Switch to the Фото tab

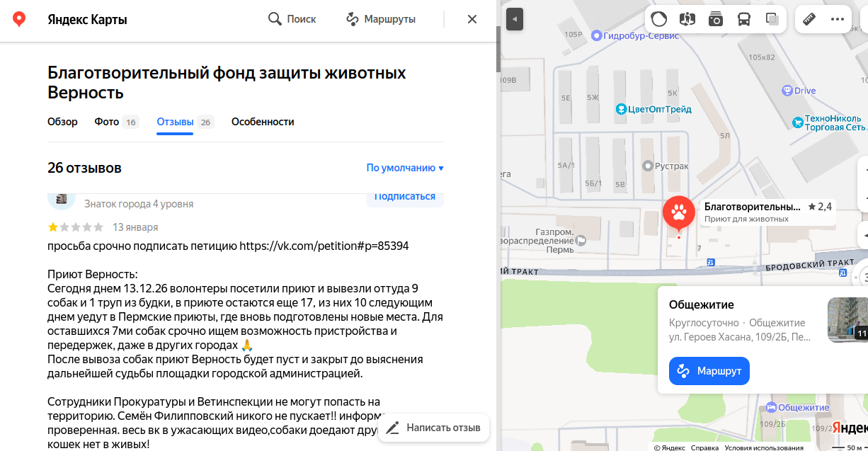click(116, 122)
